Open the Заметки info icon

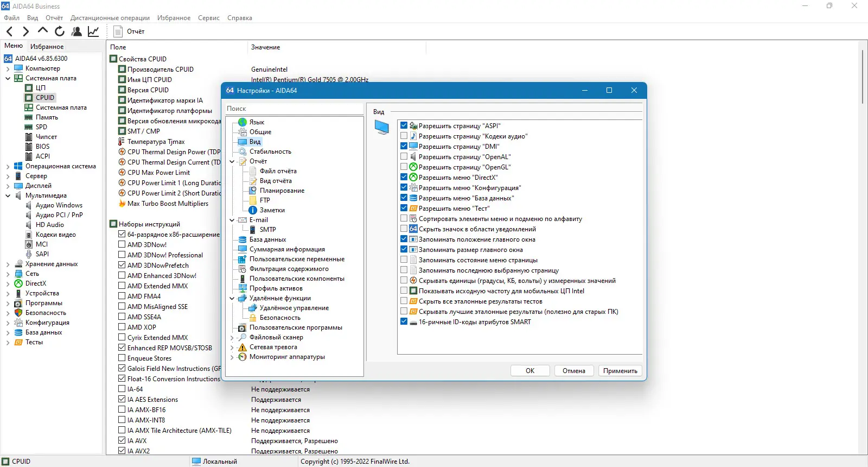253,210
